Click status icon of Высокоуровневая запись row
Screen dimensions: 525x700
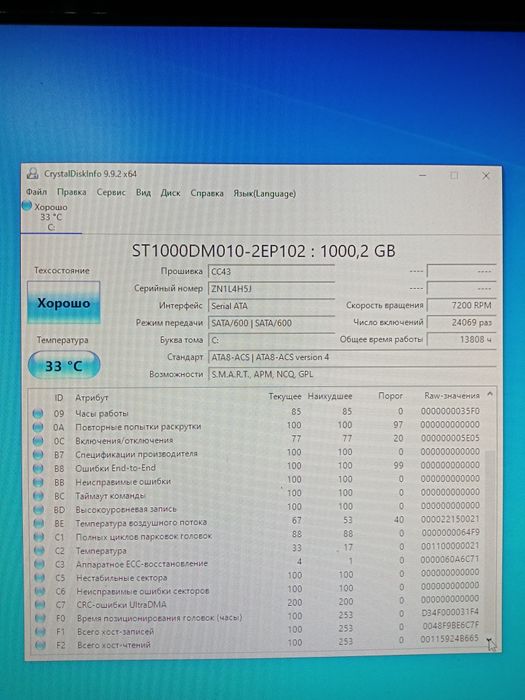point(39,510)
